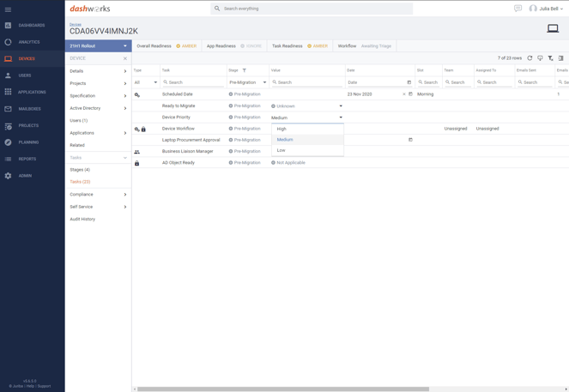The height and width of the screenshot is (392, 569).
Task: Click the Stage column filter icon
Action: tap(245, 70)
